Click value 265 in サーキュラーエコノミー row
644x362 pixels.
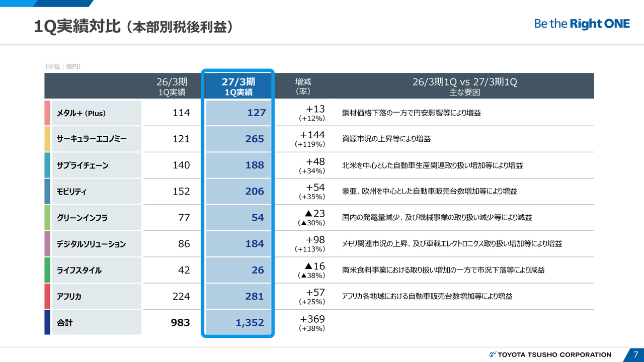tap(255, 139)
